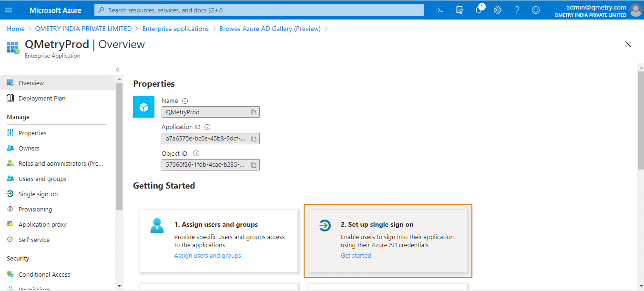The height and width of the screenshot is (291, 644).
Task: Open the Cloud Shell icon
Action: coord(440,10)
